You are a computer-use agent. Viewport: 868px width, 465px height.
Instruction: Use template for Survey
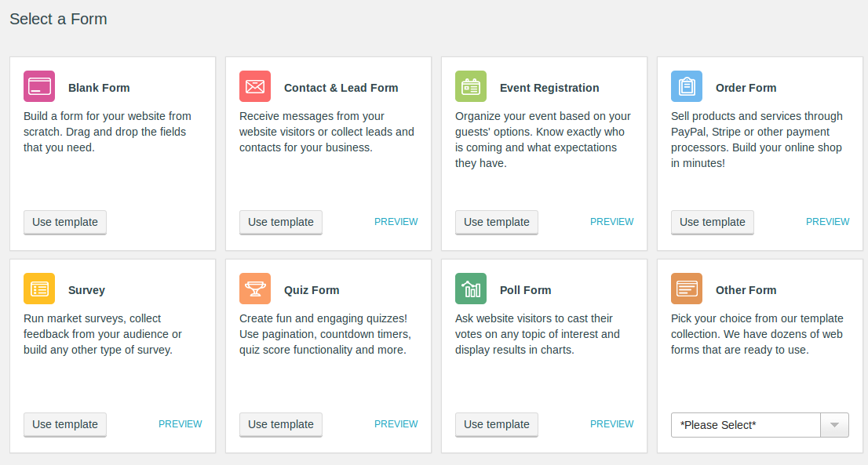64,424
